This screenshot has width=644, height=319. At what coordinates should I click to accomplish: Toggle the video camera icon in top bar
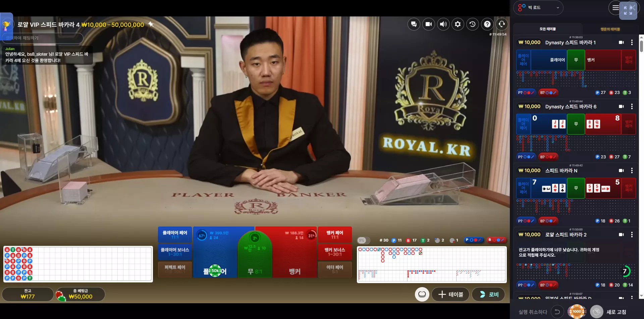(429, 24)
